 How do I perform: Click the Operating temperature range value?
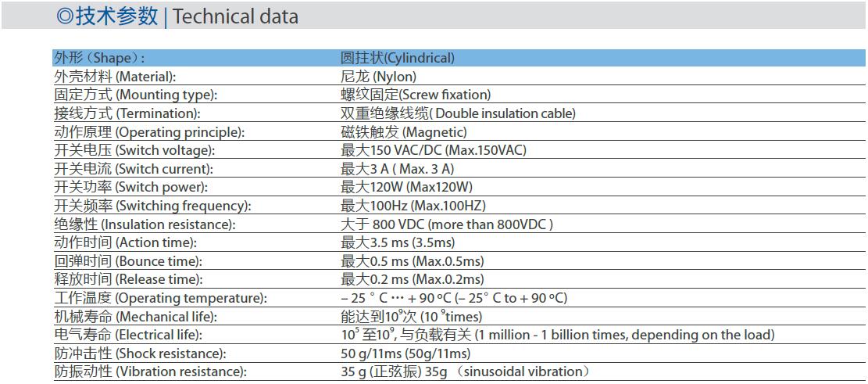tap(454, 298)
